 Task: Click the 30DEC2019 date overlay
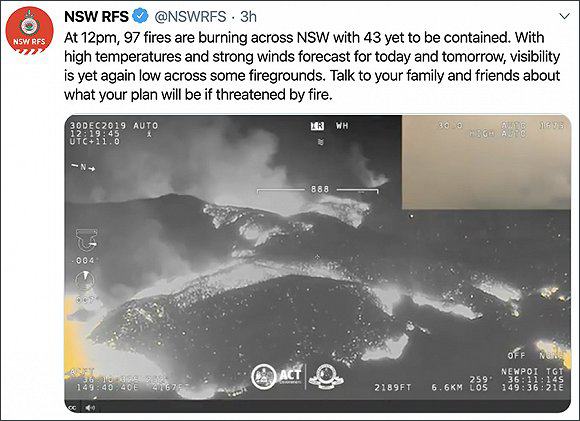coord(98,126)
